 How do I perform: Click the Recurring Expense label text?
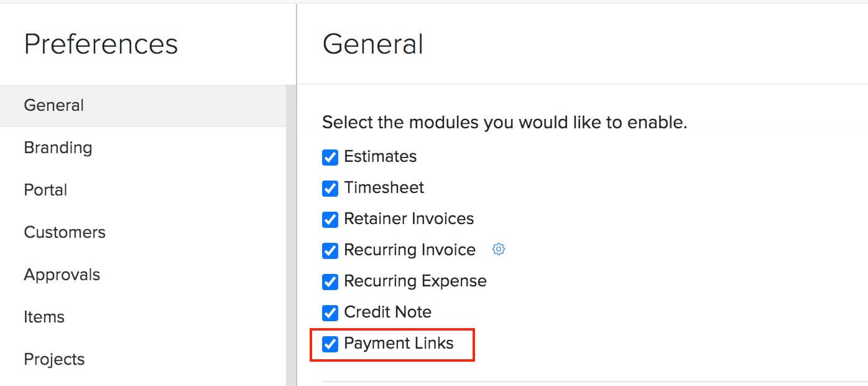tap(415, 281)
